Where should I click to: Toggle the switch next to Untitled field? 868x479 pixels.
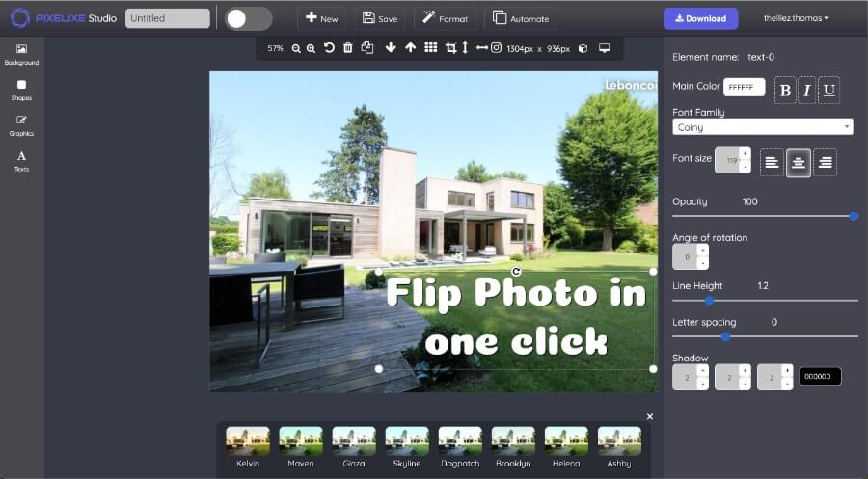click(248, 18)
